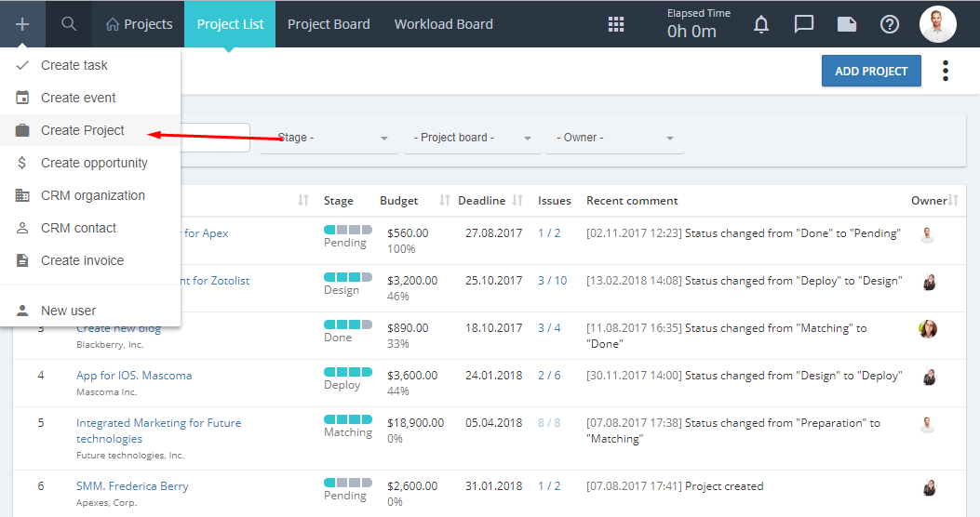Open App for IOS. Mascoma project
This screenshot has width=980, height=517.
coord(134,376)
